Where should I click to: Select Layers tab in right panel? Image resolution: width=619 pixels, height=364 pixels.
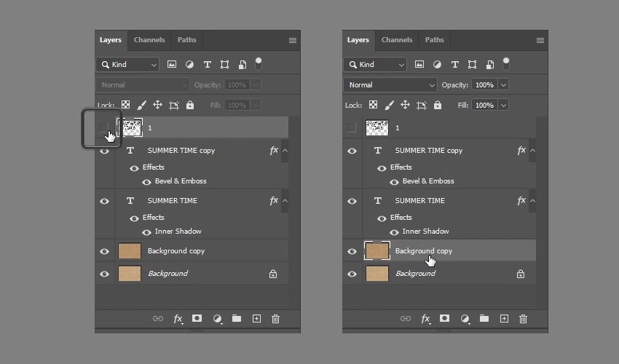coord(358,40)
